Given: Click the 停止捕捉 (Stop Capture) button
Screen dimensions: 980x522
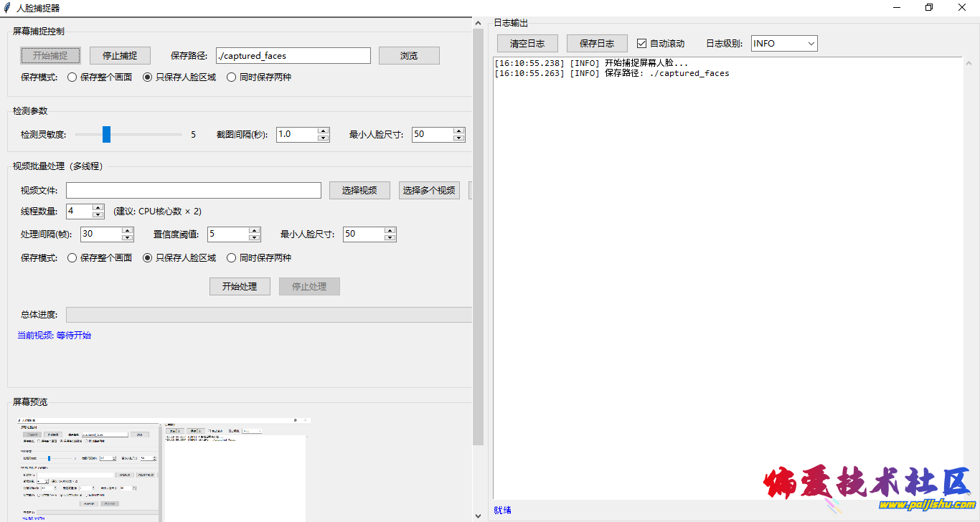Looking at the screenshot, I should click(x=120, y=55).
